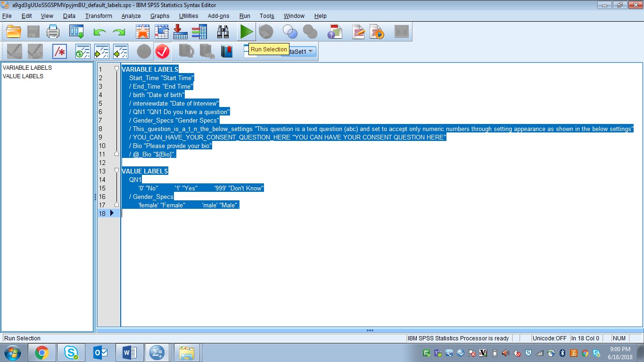Open the Run menu
644x362 pixels.
[x=244, y=16]
